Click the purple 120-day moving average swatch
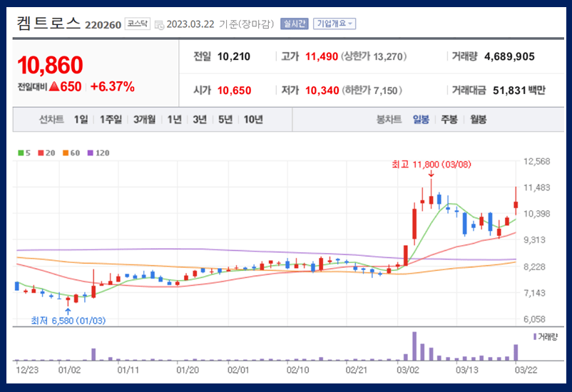 click(x=91, y=153)
